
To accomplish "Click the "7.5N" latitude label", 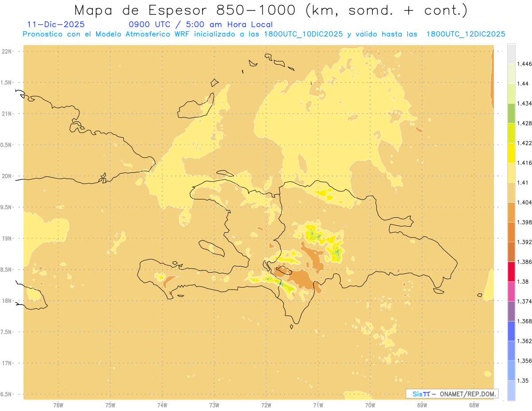I will [x=7, y=332].
